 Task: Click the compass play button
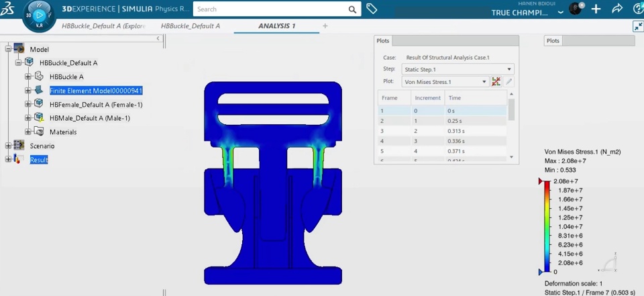tap(39, 15)
